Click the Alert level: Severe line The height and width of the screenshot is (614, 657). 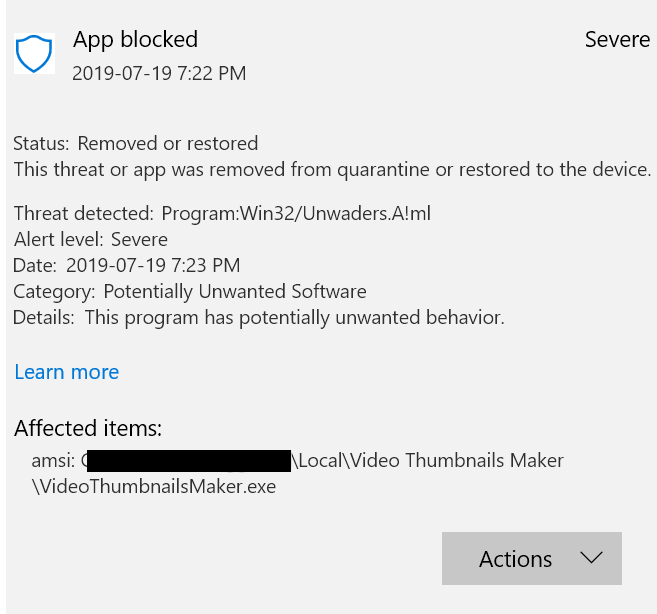click(91, 240)
